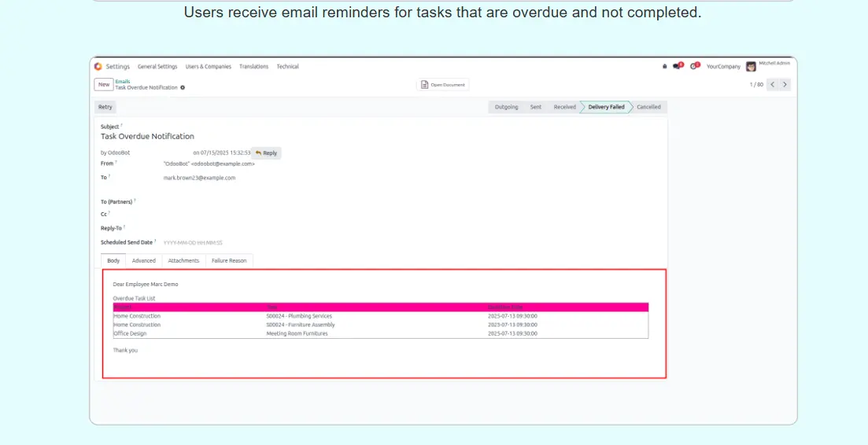This screenshot has width=868, height=445.
Task: Open the General Settings menu
Action: [157, 67]
